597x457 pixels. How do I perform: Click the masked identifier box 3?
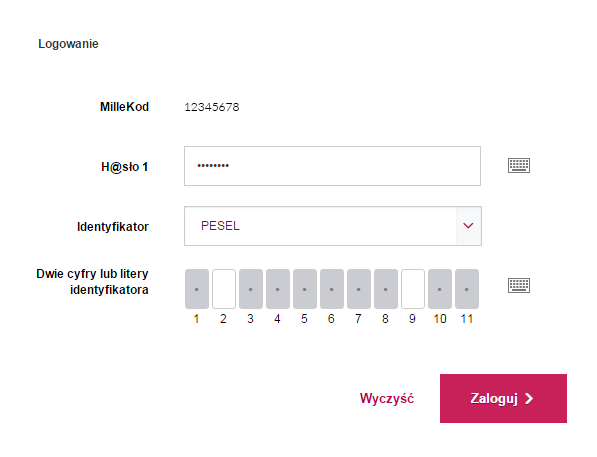pyautogui.click(x=251, y=289)
